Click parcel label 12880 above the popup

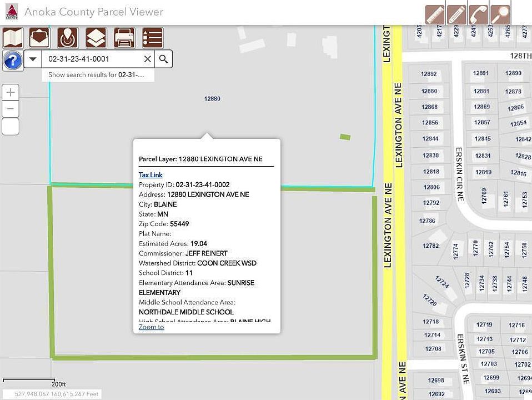pos(212,99)
